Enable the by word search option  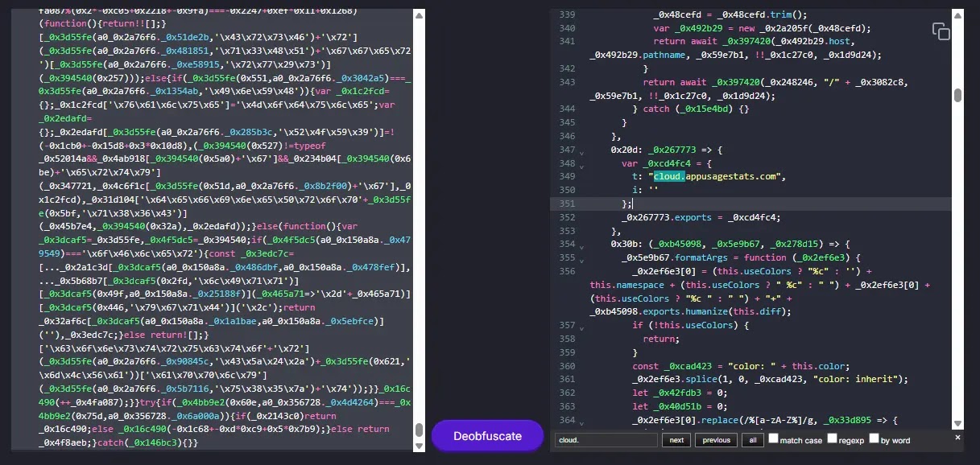pyautogui.click(x=872, y=439)
